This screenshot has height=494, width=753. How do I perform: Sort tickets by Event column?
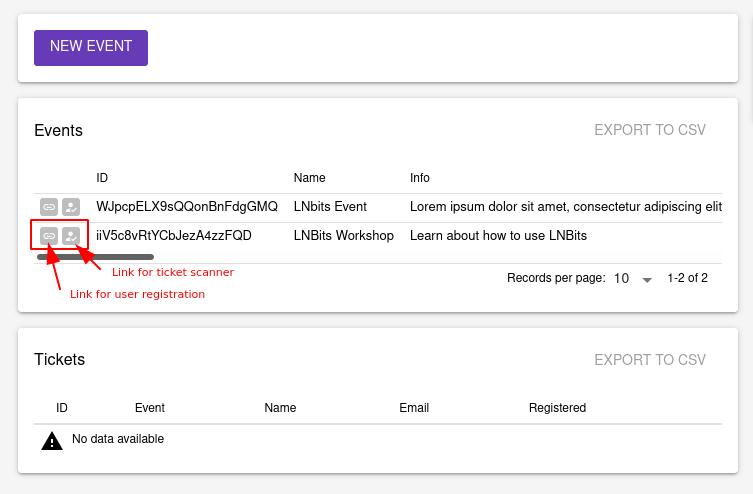coord(150,408)
